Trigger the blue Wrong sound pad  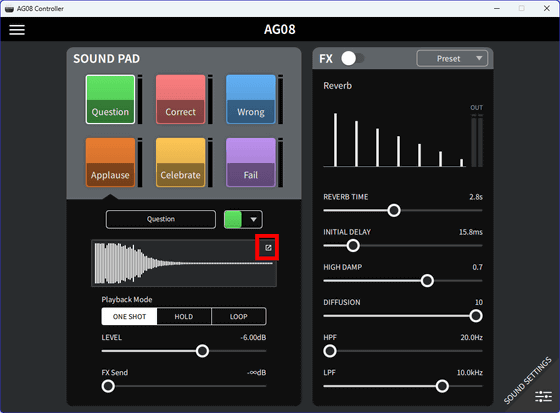pos(251,99)
